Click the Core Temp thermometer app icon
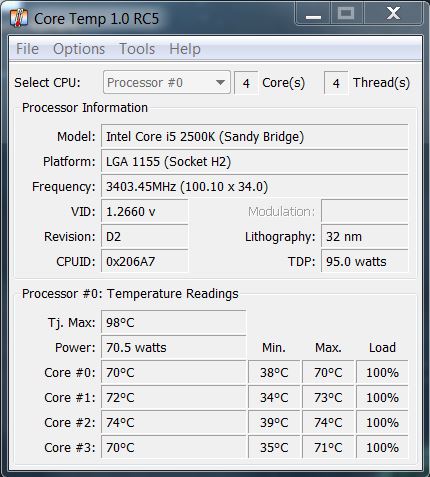The height and width of the screenshot is (477, 430). (x=19, y=18)
